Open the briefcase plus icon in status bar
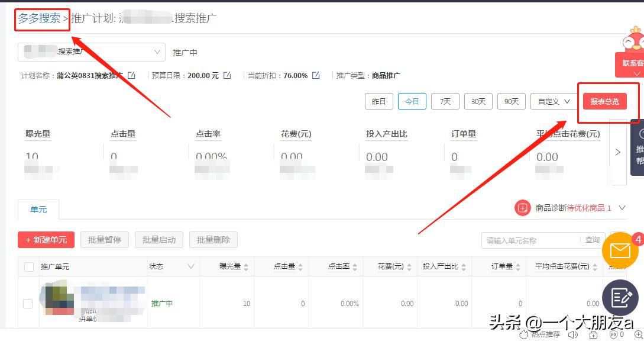644x341 pixels. click(593, 334)
